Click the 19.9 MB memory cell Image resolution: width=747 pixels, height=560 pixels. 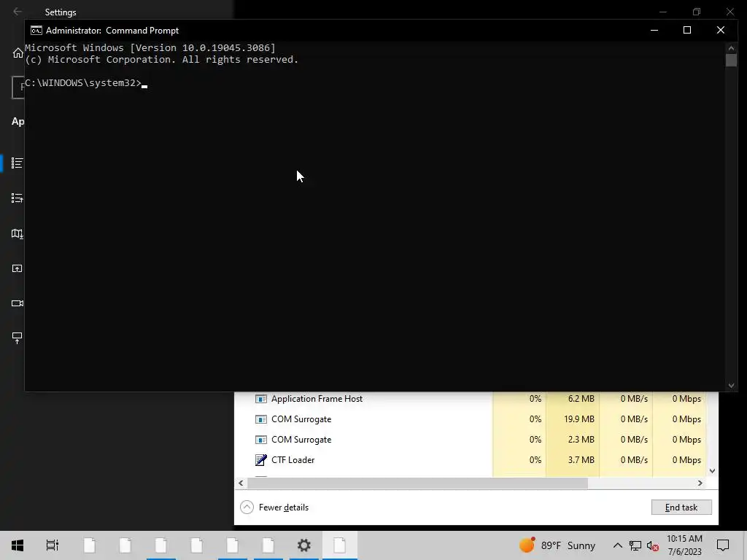click(573, 419)
